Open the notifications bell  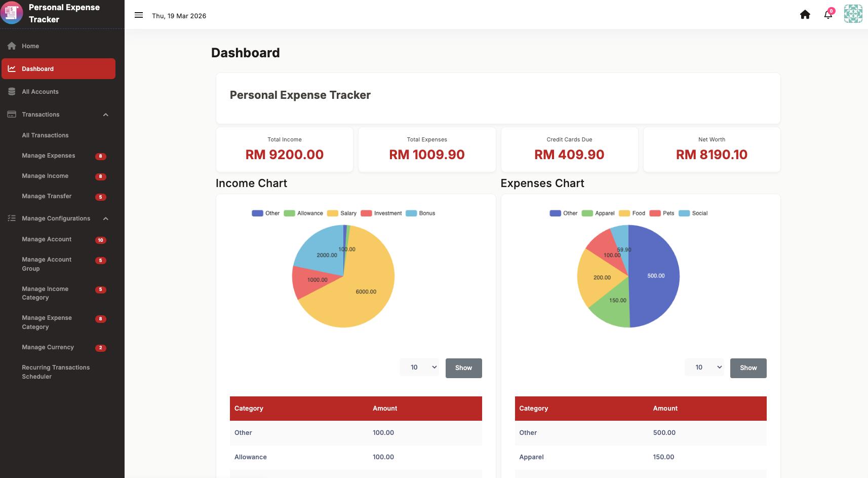click(828, 14)
